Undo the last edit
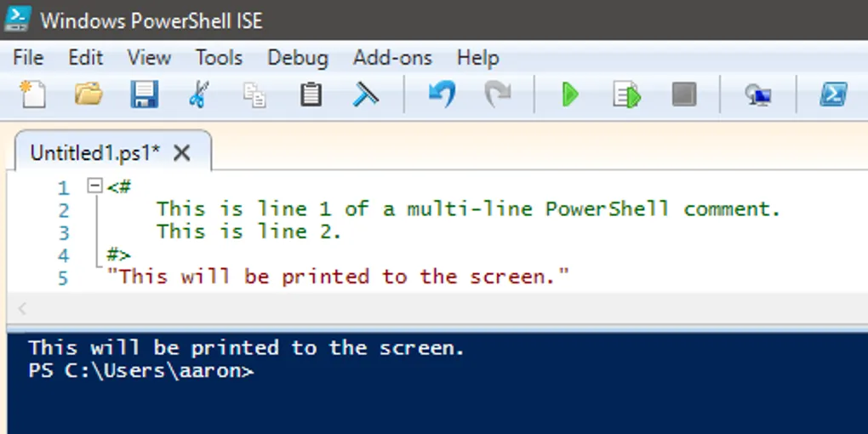The height and width of the screenshot is (434, 868). [x=441, y=94]
